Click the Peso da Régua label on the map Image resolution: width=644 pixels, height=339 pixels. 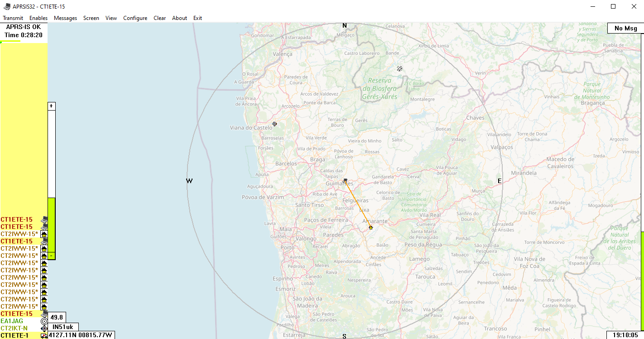tap(423, 245)
